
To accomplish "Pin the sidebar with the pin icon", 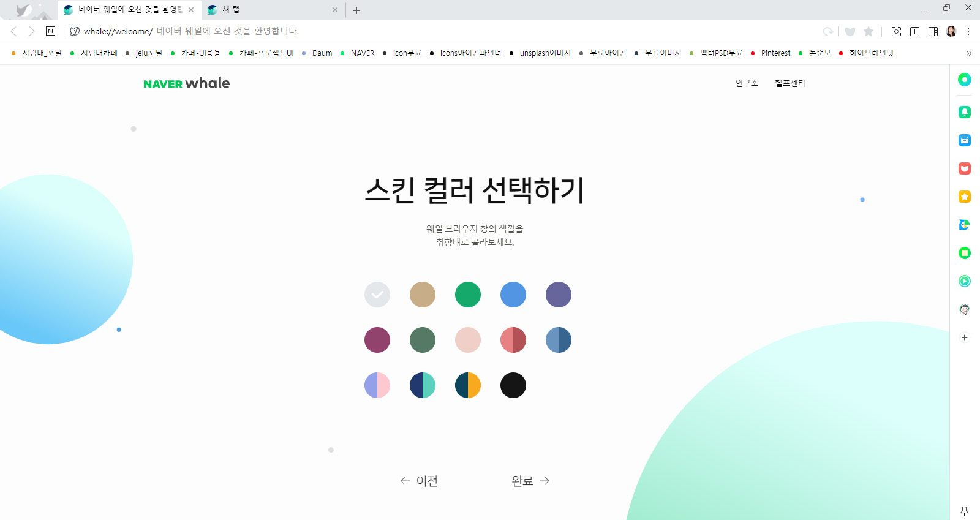I will click(965, 511).
